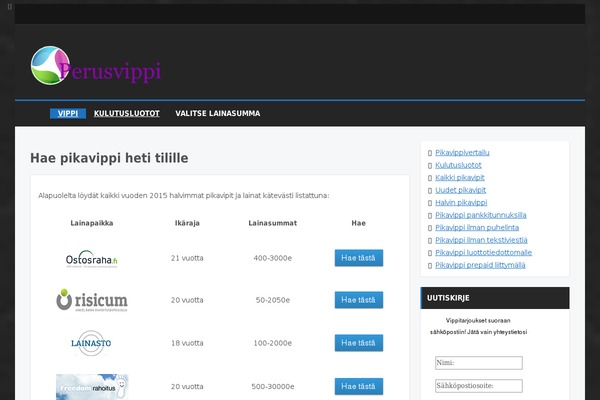
Task: Open Pikavippi pankkitunnuksilla link
Action: pos(481,215)
